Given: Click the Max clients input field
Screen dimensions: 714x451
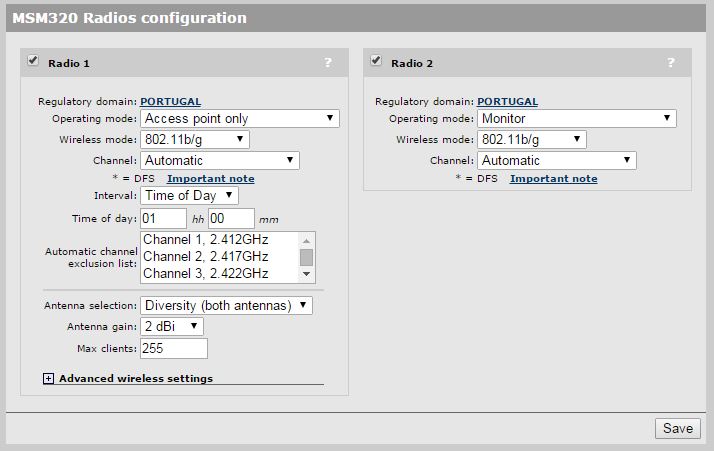Looking at the screenshot, I should tap(174, 348).
